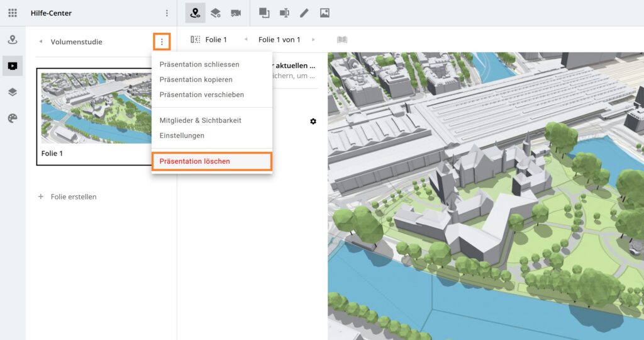Collapse Volumenstudie using the back arrow
Image resolution: width=644 pixels, height=340 pixels.
point(41,42)
